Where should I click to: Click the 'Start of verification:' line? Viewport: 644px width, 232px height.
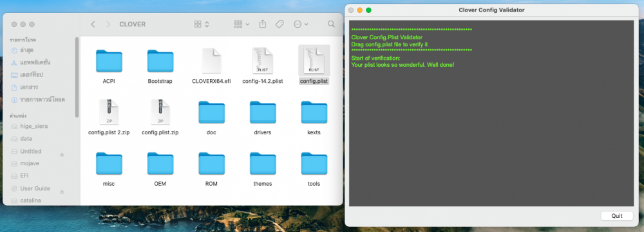pos(376,58)
